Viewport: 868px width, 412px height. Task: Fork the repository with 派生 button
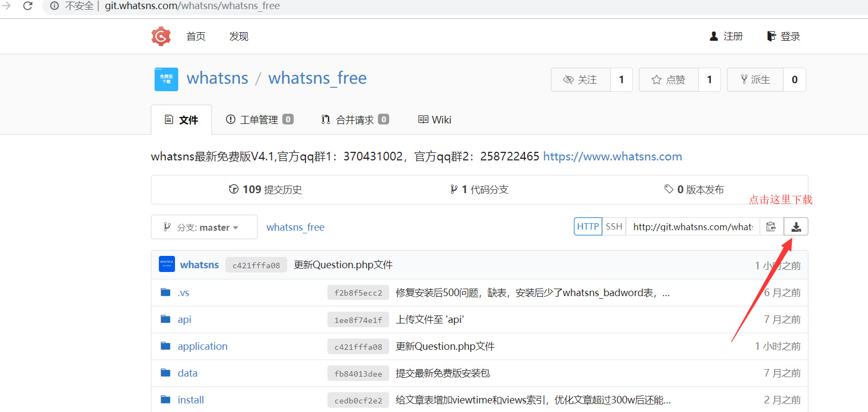(755, 80)
